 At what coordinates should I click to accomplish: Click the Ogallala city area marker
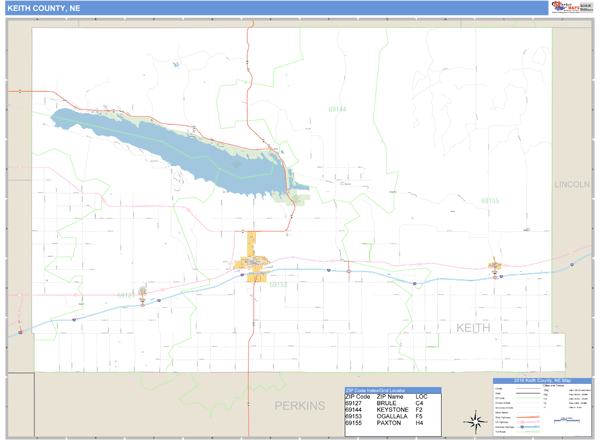(250, 264)
